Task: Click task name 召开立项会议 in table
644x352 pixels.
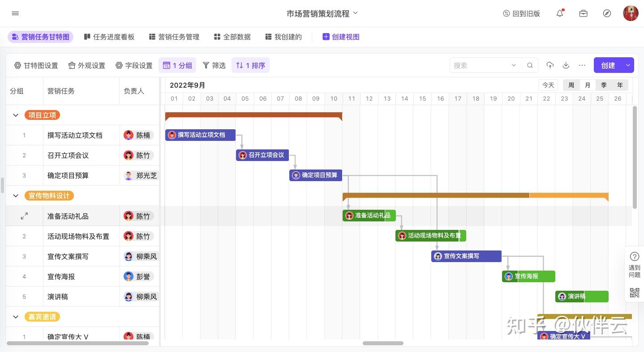Action: pyautogui.click(x=68, y=155)
